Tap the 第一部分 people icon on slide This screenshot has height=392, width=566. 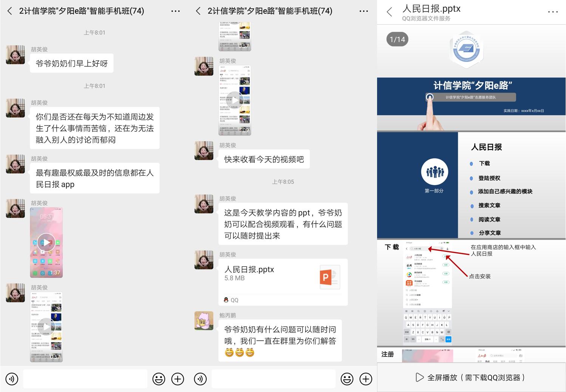435,172
